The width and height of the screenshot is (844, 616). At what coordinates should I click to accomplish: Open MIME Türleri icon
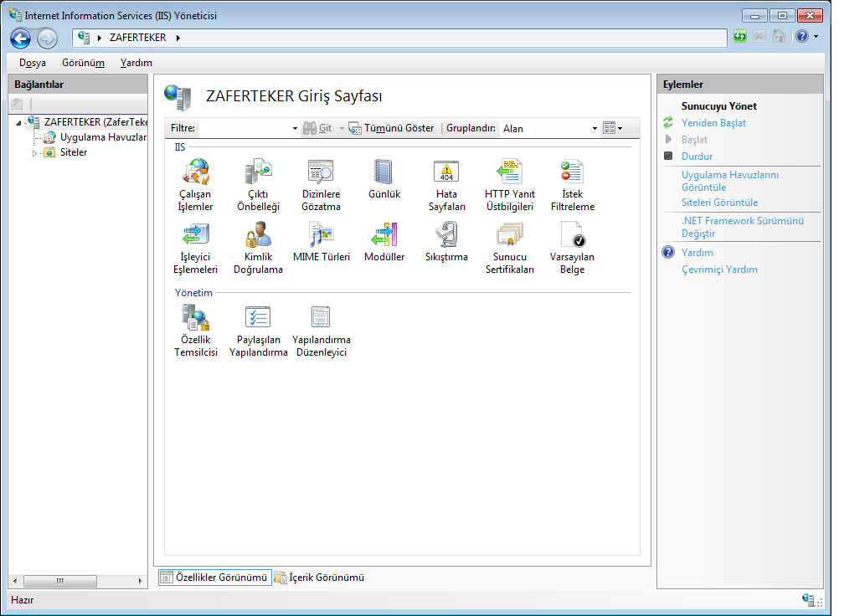[321, 242]
